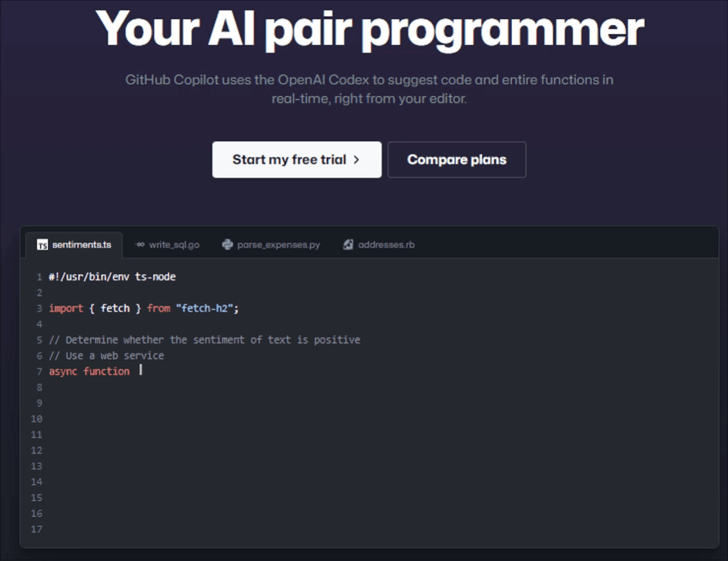Viewport: 728px width, 561px height.
Task: Switch to the sentiments.ts tab
Action: 74,244
